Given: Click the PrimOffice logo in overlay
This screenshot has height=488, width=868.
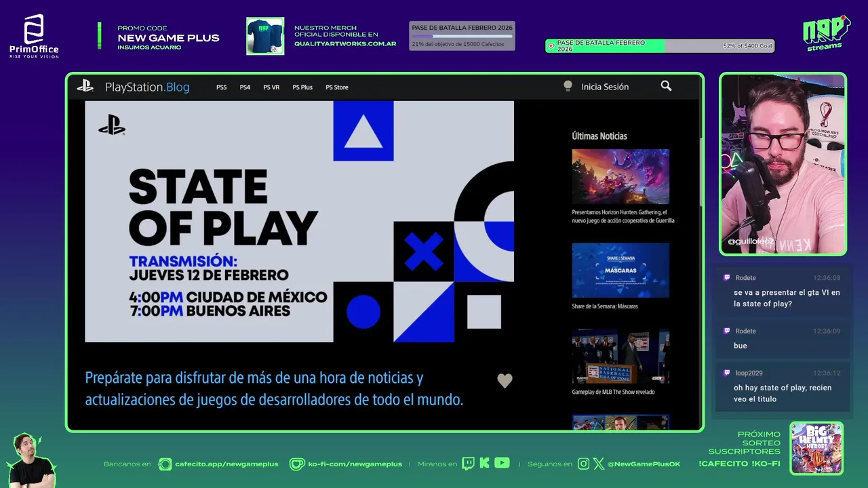Looking at the screenshot, I should (34, 37).
